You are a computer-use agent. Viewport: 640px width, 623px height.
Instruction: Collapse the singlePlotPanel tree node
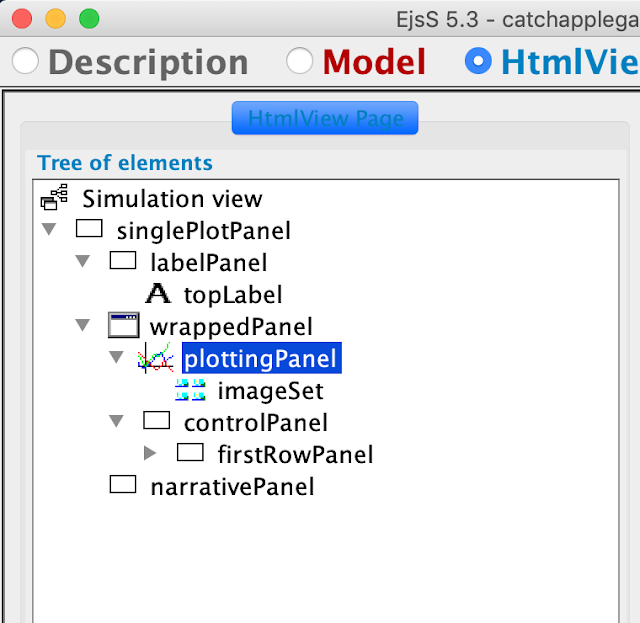pyautogui.click(x=48, y=231)
